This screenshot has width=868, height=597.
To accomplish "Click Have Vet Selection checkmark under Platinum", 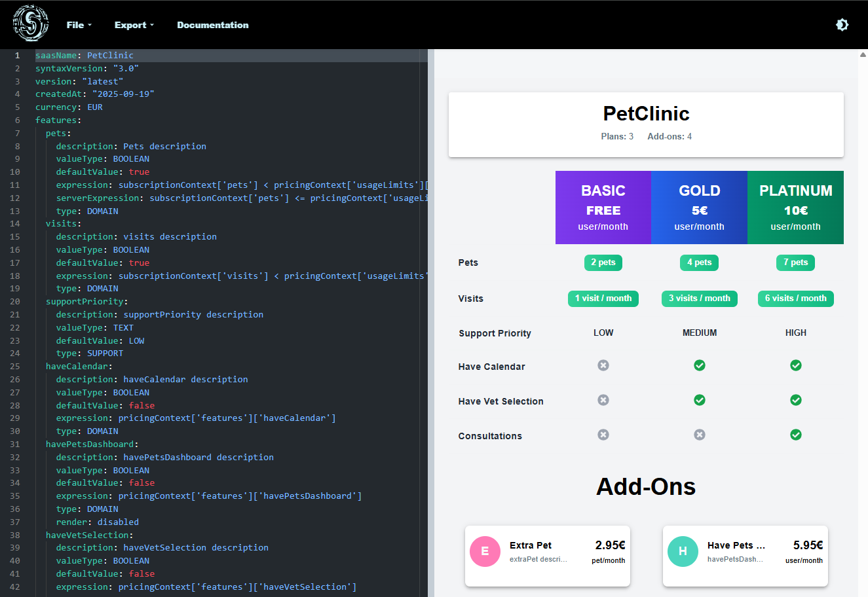I will (795, 400).
